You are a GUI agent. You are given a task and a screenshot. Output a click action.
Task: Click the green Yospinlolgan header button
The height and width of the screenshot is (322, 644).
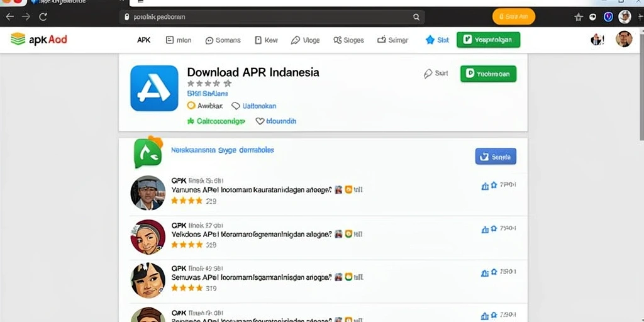(488, 40)
